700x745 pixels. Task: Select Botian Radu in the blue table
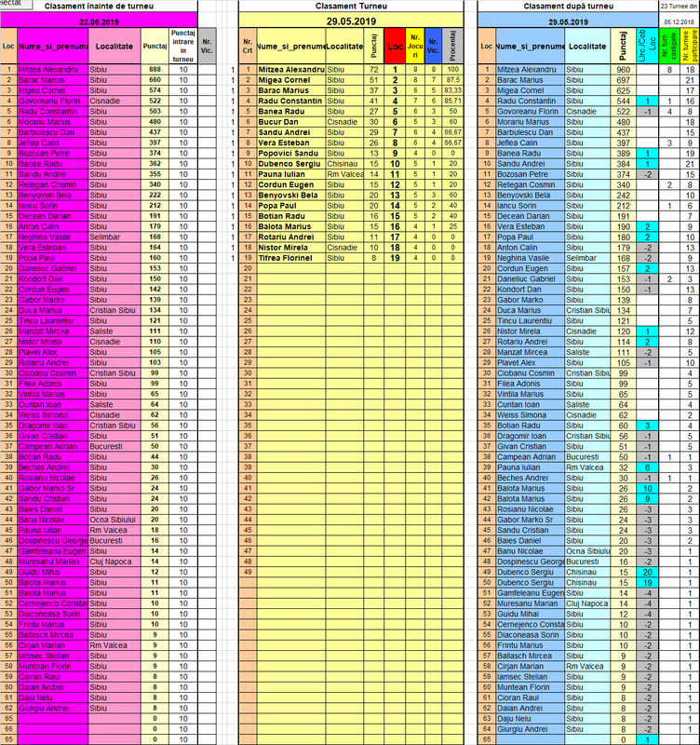coord(530,426)
